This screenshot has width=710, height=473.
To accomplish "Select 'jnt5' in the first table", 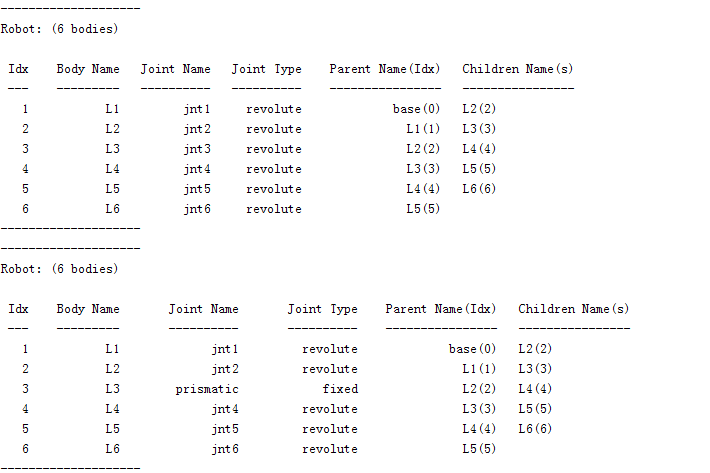I will (197, 189).
